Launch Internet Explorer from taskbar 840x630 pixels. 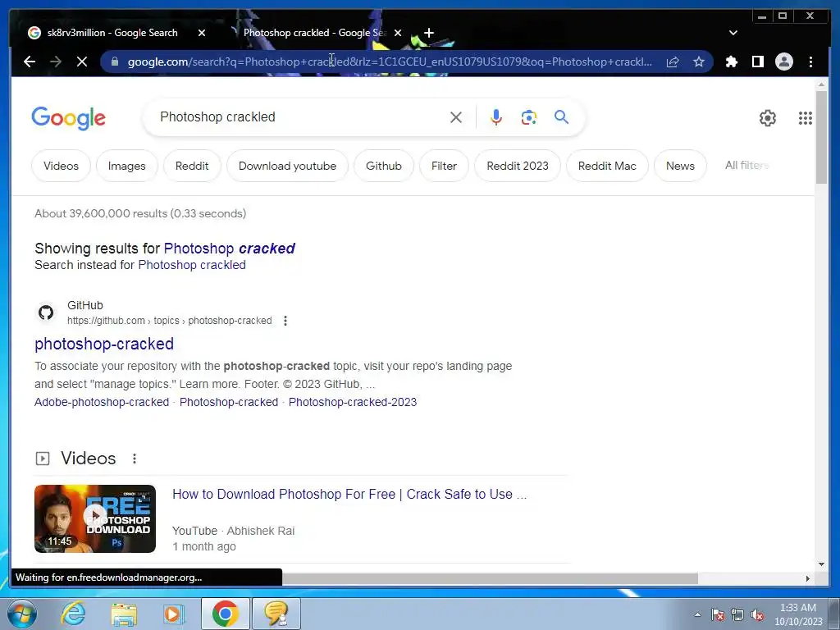point(72,614)
